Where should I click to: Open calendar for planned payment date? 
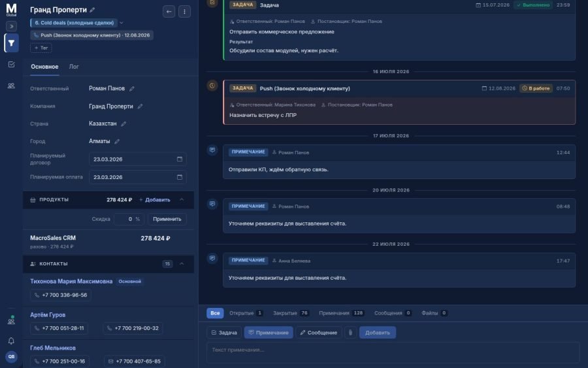180,177
